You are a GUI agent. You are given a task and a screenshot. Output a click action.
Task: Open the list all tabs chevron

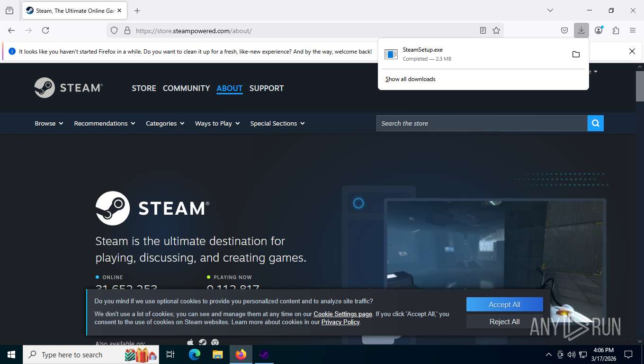click(x=550, y=10)
